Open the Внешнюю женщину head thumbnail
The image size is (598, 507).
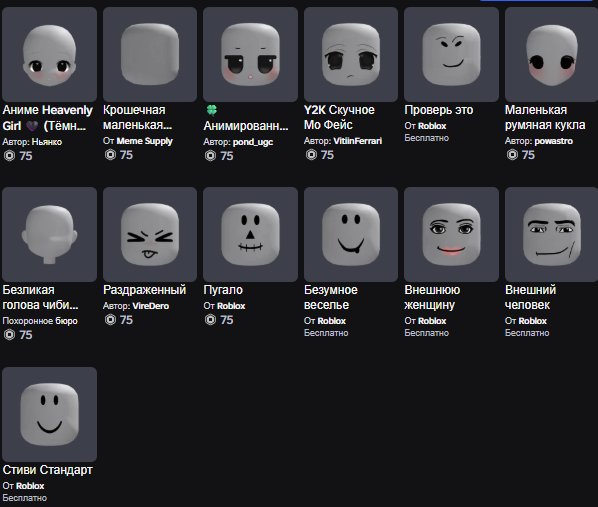451,234
